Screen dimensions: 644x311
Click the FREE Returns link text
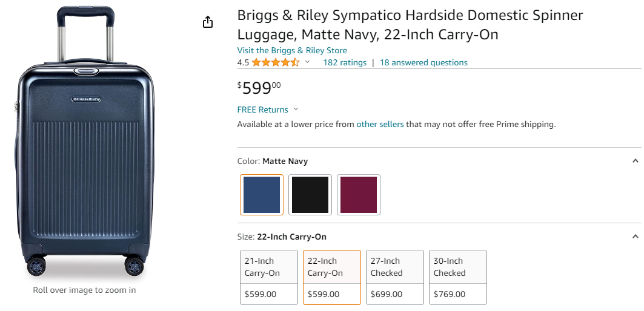point(262,110)
